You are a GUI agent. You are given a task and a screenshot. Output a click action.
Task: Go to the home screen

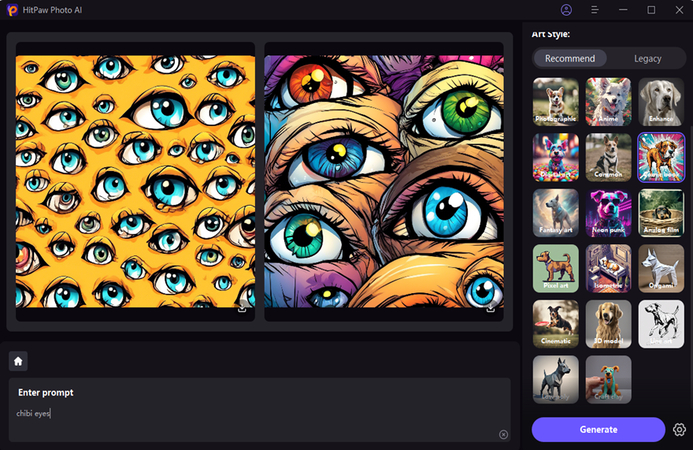tap(18, 361)
